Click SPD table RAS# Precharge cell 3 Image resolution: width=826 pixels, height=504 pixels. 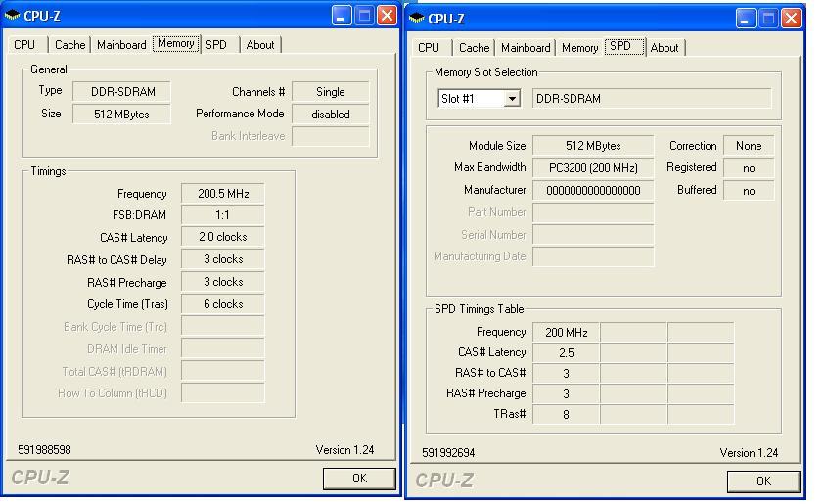point(566,394)
